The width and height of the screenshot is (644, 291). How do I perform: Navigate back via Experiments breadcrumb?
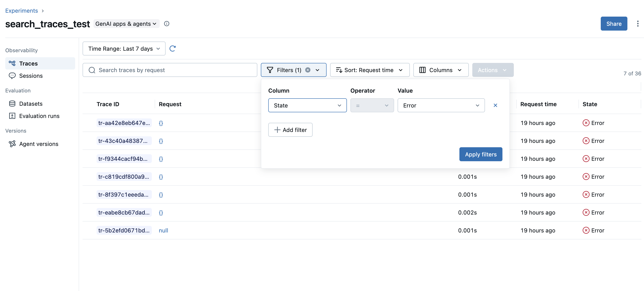point(21,10)
